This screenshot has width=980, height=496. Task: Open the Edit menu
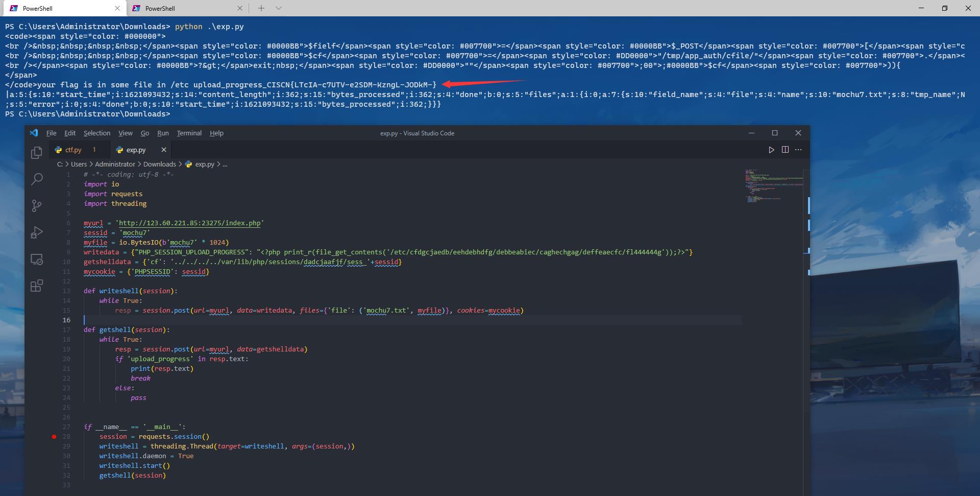pos(70,133)
